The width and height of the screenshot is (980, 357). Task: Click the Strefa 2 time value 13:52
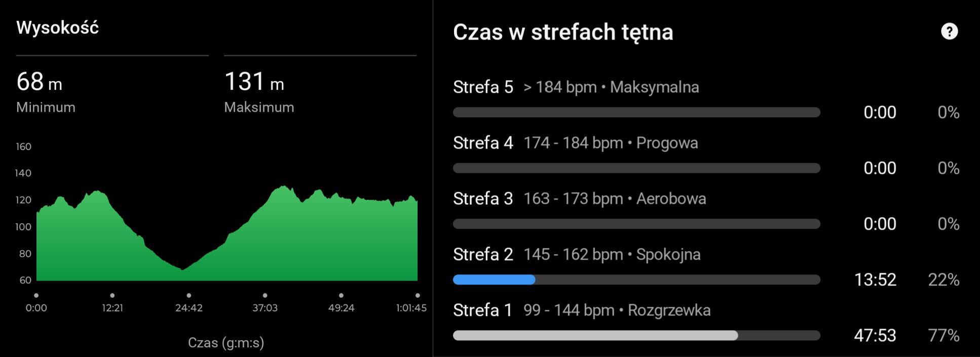pos(875,279)
